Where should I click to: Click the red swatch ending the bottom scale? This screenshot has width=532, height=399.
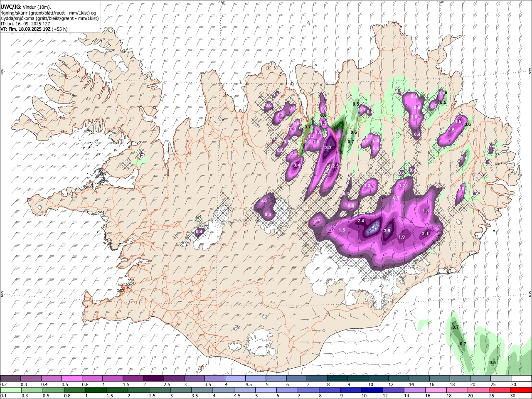[x=522, y=390]
